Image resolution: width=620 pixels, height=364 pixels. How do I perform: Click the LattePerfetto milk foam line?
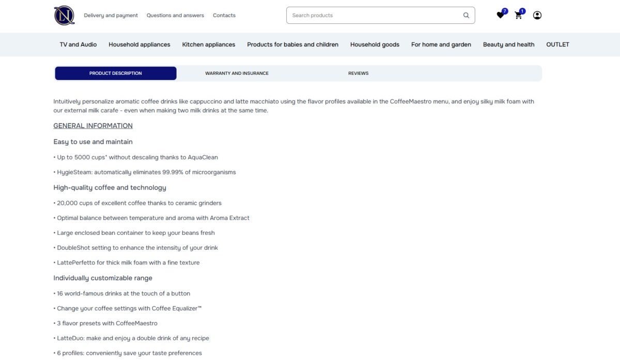127,262
